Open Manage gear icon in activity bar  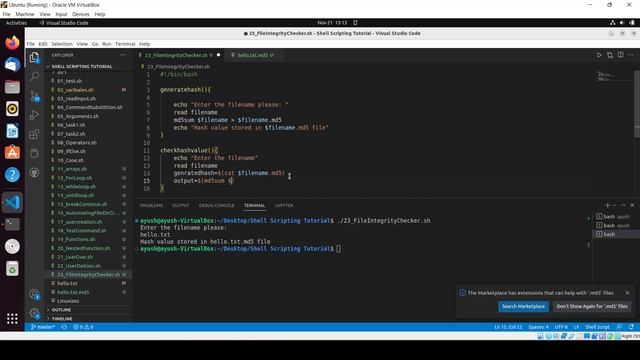tap(34, 313)
